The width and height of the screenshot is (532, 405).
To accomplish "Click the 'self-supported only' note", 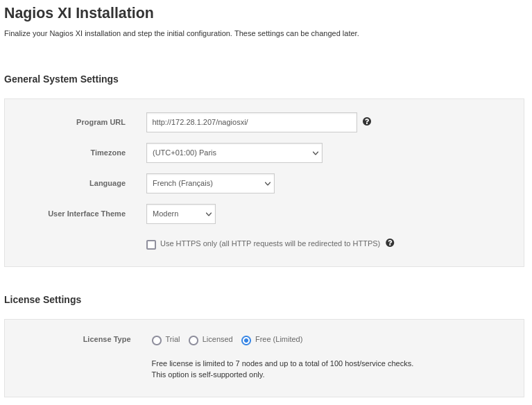I will (208, 374).
